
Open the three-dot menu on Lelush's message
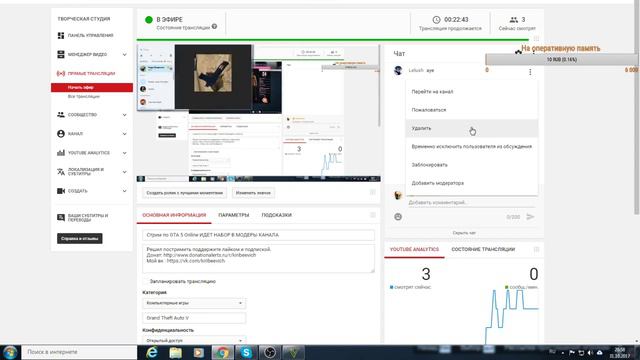[x=530, y=72]
